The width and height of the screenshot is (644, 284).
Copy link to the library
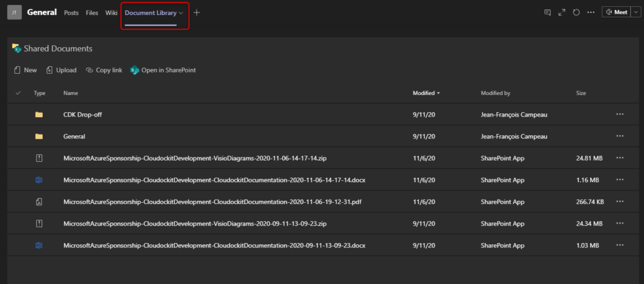pyautogui.click(x=104, y=71)
